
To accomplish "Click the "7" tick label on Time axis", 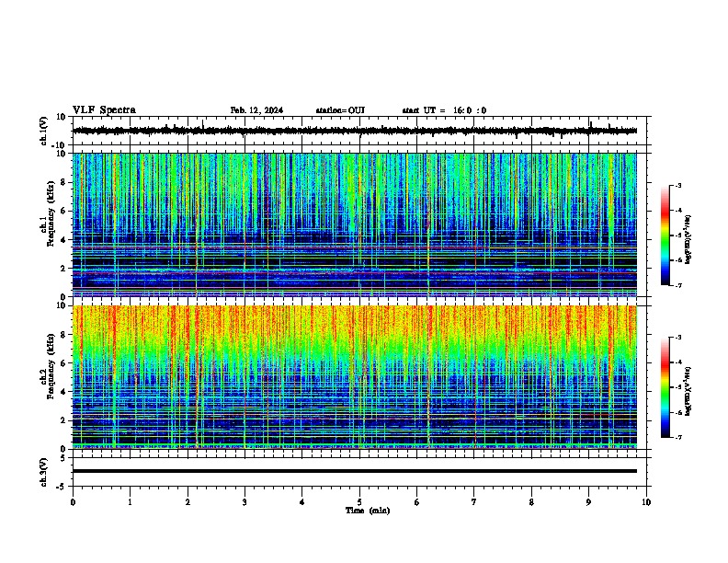I will [x=474, y=502].
